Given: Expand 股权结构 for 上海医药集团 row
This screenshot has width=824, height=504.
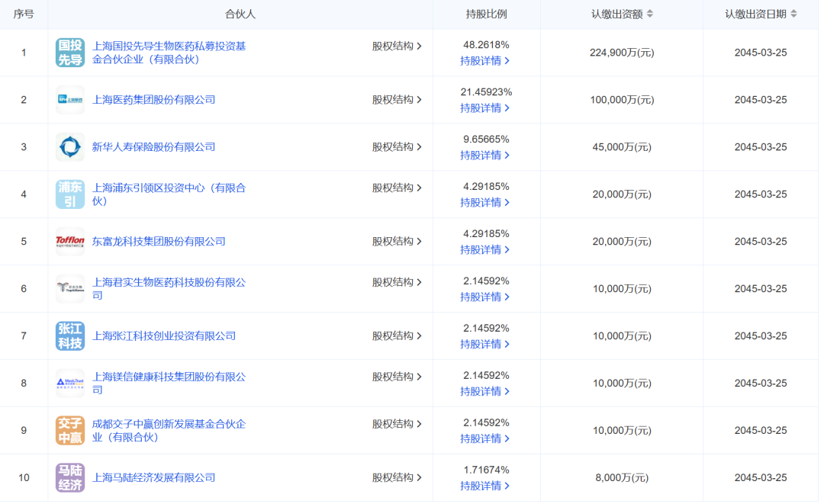Looking at the screenshot, I should 397,100.
